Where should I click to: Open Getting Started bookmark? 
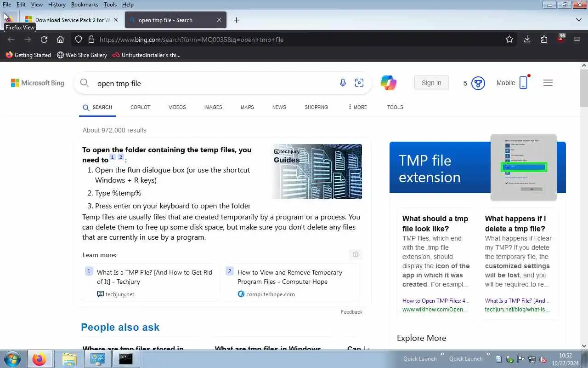28,55
